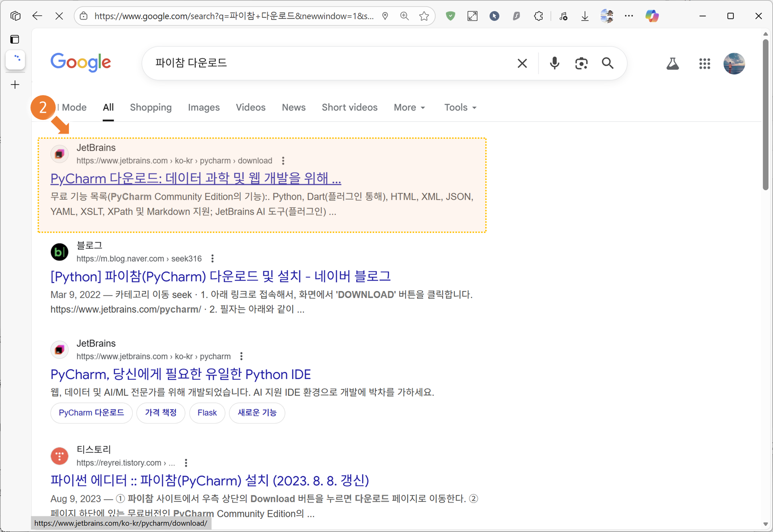Open location permission icon in address bar
Image resolution: width=773 pixels, height=532 pixels.
point(385,16)
